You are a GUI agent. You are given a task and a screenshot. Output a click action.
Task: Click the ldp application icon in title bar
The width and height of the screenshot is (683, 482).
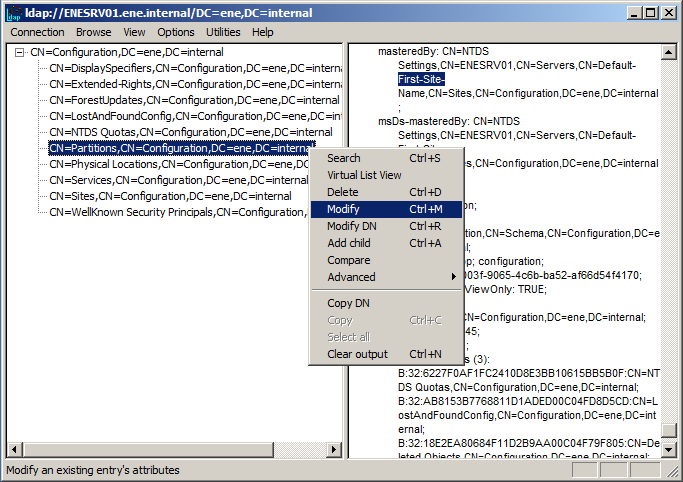[x=13, y=13]
